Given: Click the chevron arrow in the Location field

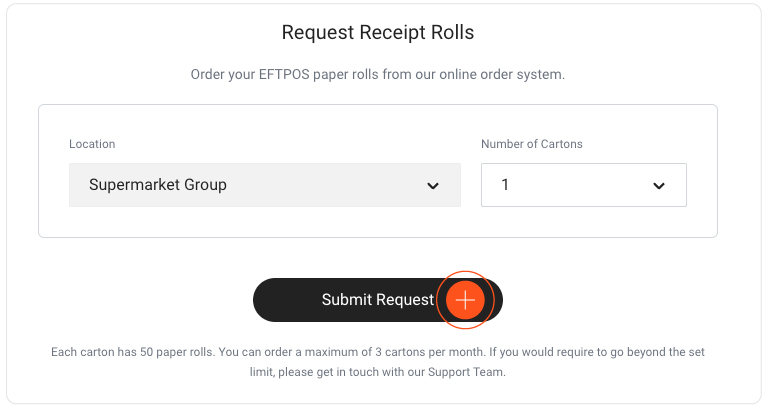Looking at the screenshot, I should (432, 186).
